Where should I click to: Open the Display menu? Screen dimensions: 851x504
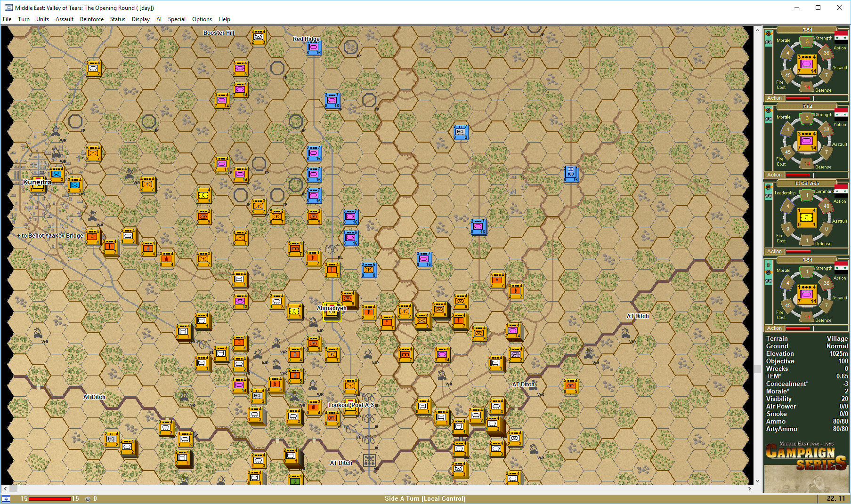[141, 19]
